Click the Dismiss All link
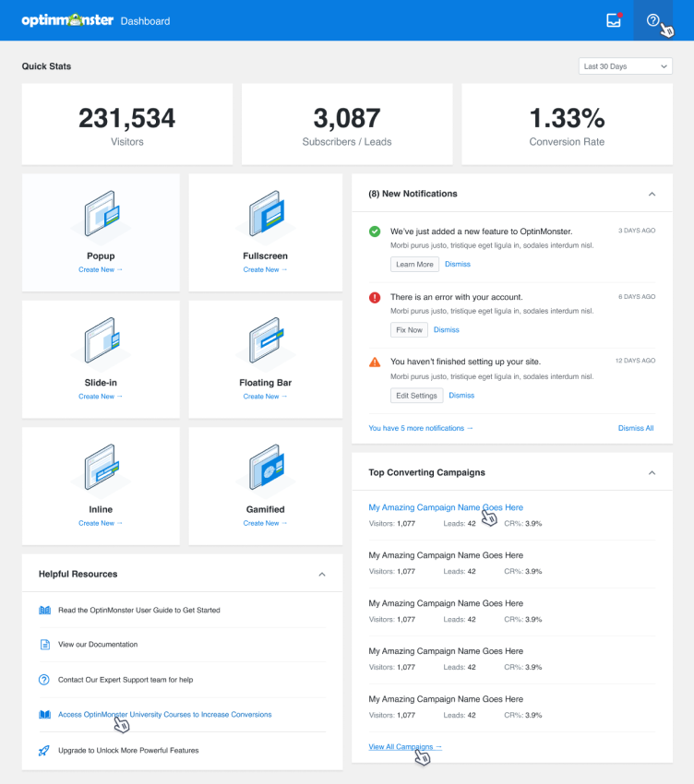Viewport: 694px width, 784px height. click(636, 428)
